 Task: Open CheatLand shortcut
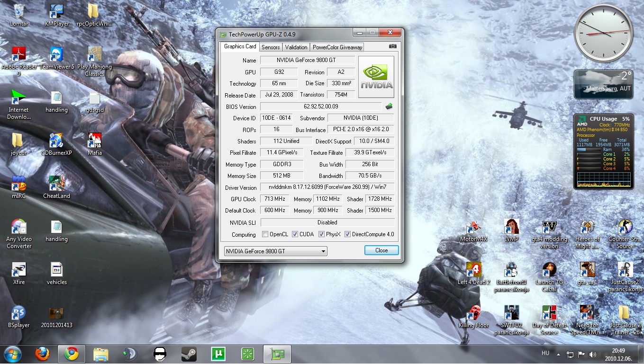click(57, 187)
